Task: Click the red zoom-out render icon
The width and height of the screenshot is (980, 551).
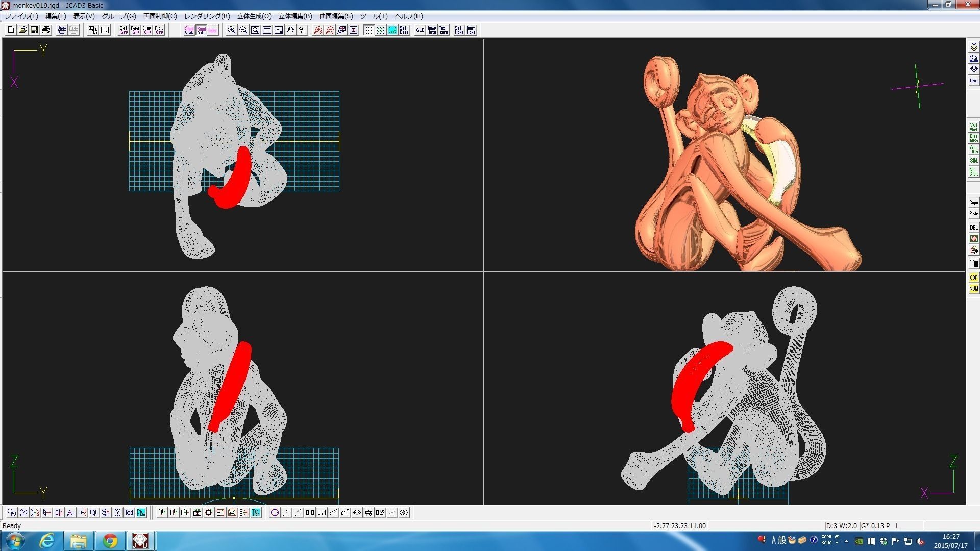Action: (330, 30)
